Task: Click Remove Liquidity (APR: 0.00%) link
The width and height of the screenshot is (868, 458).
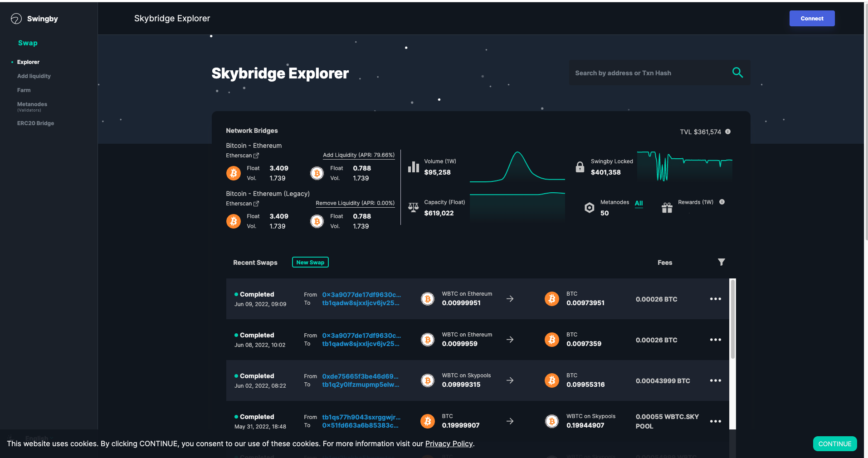Action: click(x=355, y=203)
